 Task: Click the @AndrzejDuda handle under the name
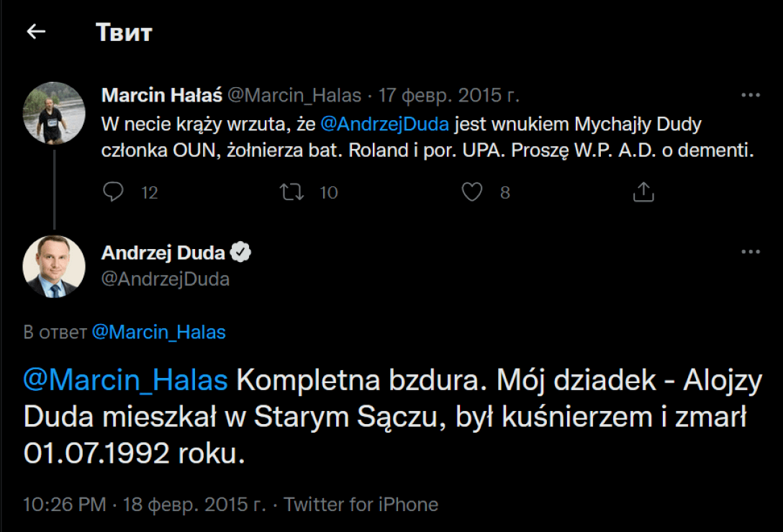(166, 279)
